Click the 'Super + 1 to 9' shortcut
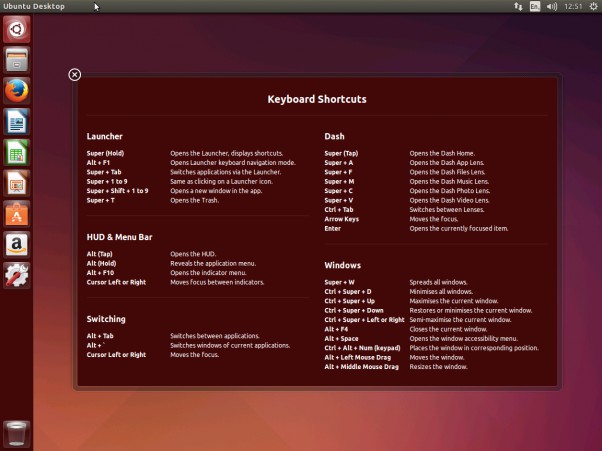 (107, 182)
